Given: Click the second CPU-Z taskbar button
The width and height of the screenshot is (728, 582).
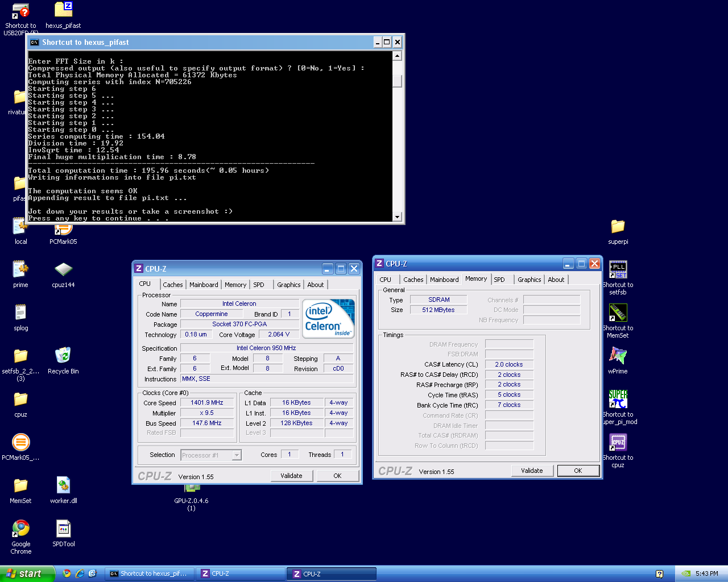Looking at the screenshot, I should (x=332, y=573).
